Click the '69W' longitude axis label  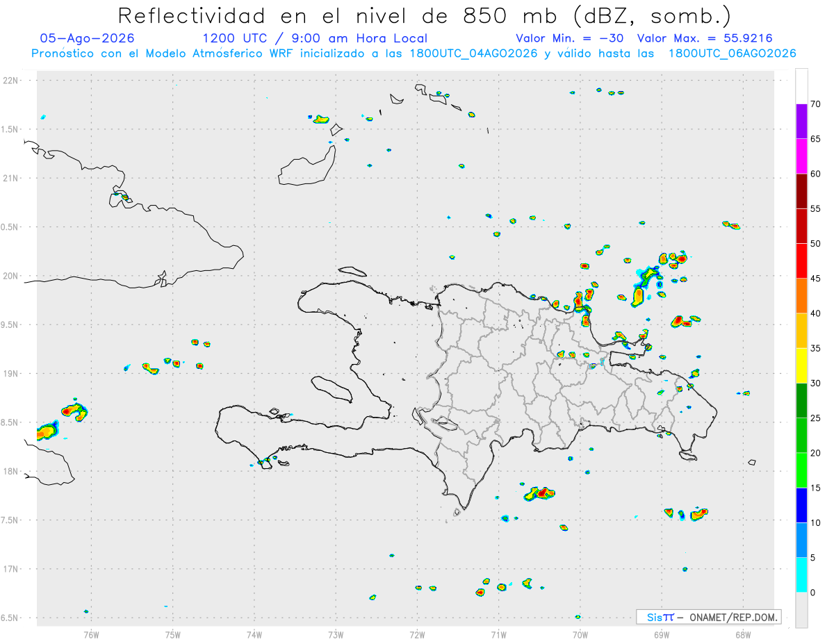click(662, 634)
